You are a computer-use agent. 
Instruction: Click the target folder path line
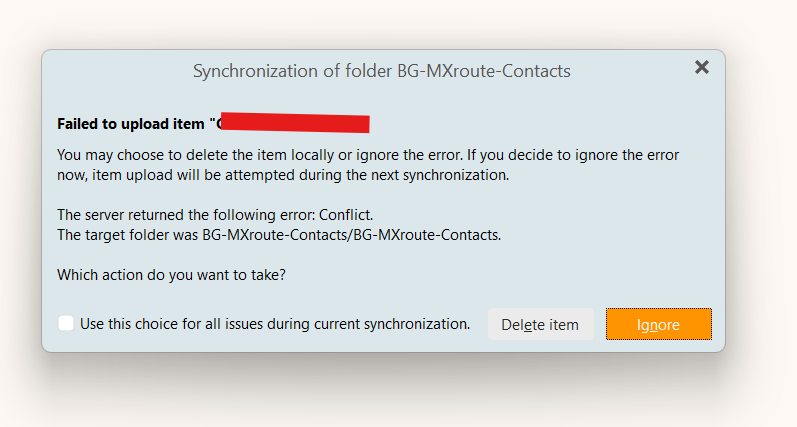[279, 235]
